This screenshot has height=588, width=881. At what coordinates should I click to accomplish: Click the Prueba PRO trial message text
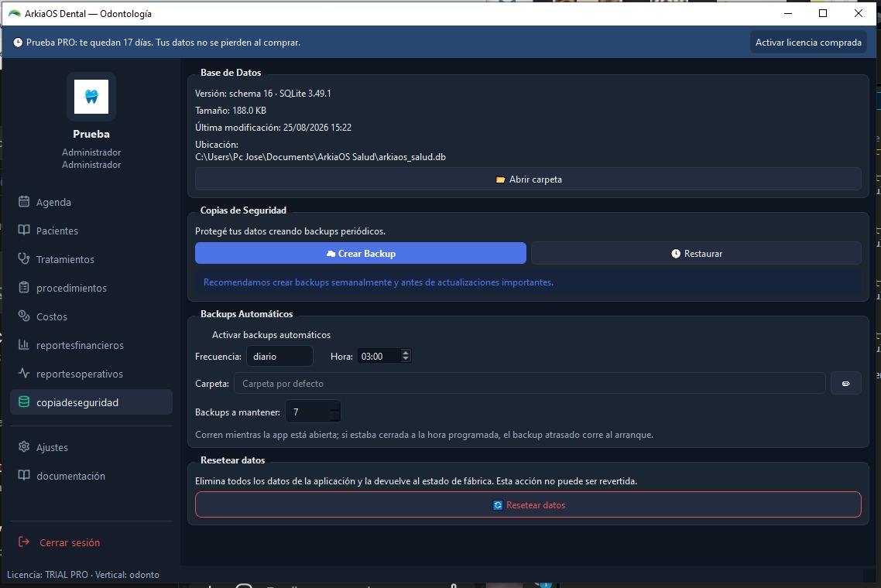pyautogui.click(x=163, y=42)
